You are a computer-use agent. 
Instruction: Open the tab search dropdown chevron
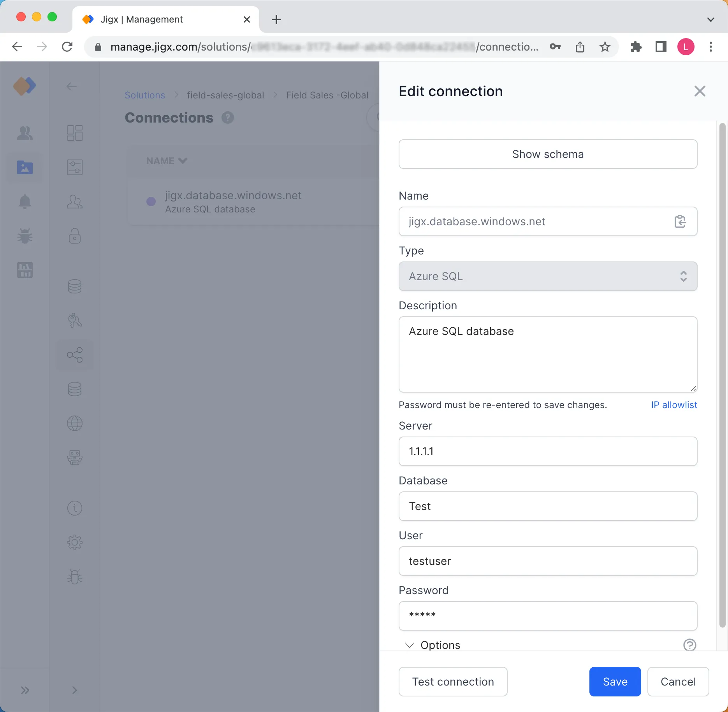click(711, 19)
